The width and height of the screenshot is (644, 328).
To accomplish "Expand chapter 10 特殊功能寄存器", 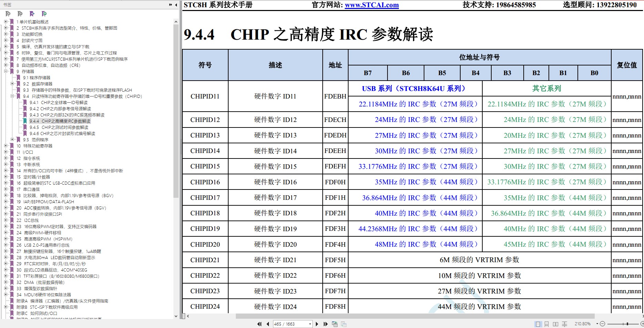I will (x=6, y=146).
